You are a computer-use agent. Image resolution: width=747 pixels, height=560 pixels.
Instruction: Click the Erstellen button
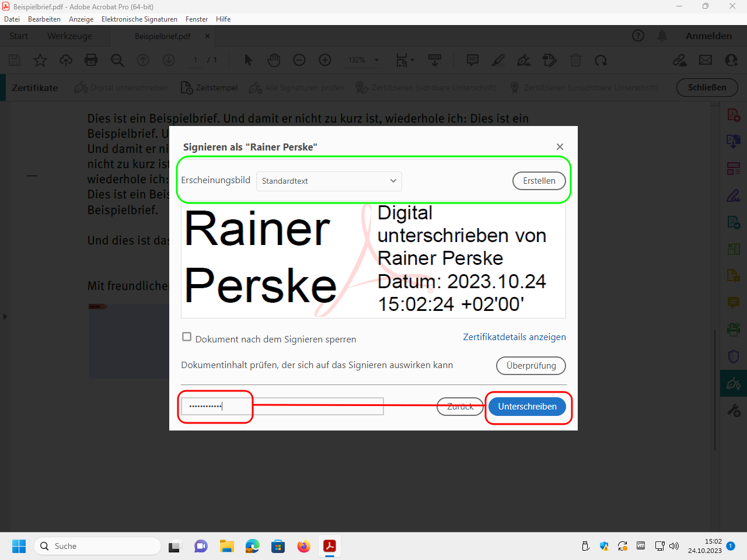pyautogui.click(x=539, y=181)
